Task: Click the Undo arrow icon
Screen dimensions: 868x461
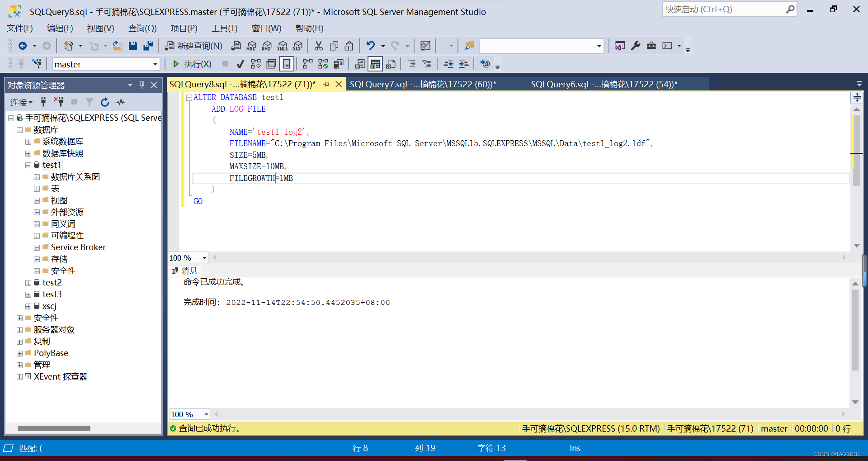Action: click(x=371, y=46)
